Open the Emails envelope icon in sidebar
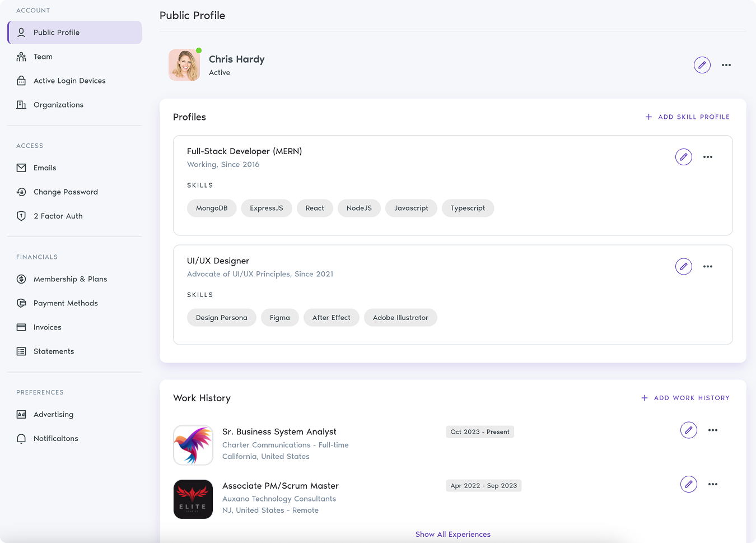756x543 pixels. [x=21, y=168]
